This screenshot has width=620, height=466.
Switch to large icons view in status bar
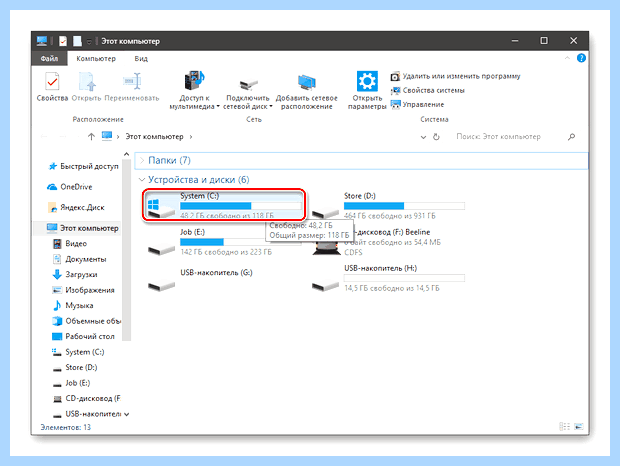[x=578, y=426]
